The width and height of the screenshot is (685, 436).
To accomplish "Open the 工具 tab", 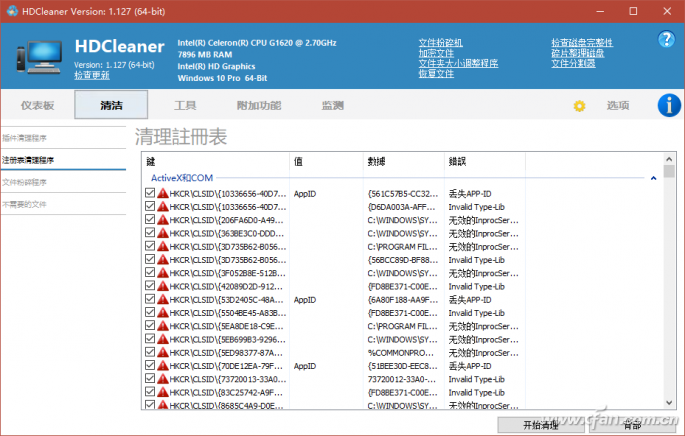I will click(x=185, y=105).
